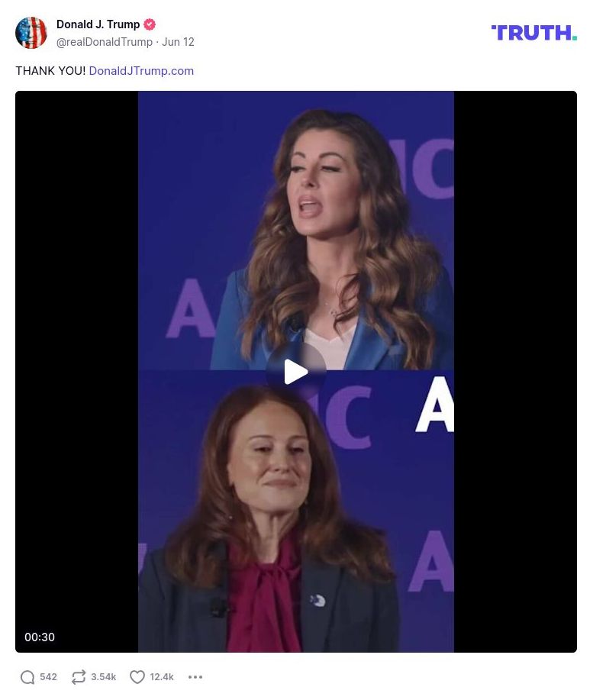Play the video with the center play button

[x=296, y=372]
